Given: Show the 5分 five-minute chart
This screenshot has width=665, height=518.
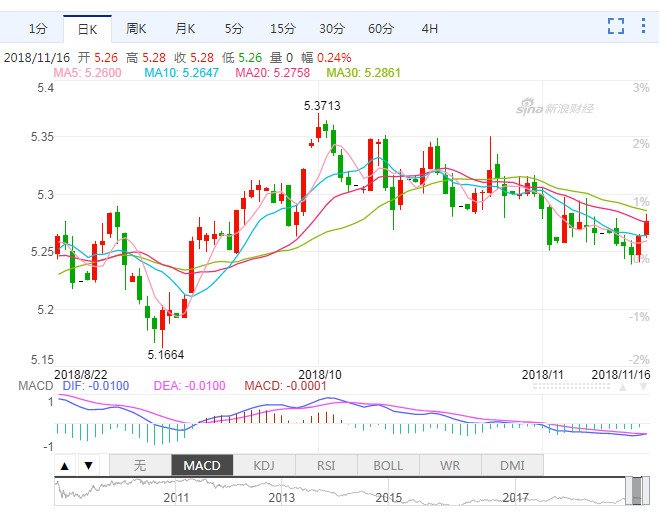Looking at the screenshot, I should pos(233,28).
